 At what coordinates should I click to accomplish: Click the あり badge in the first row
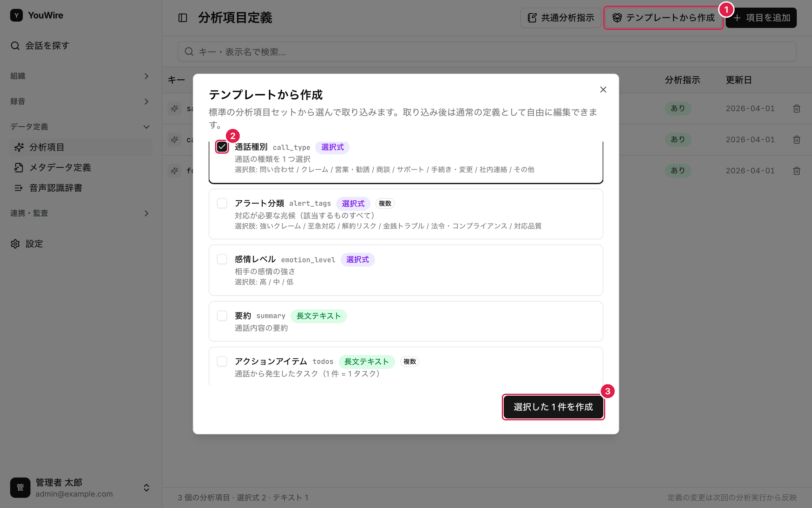pos(678,109)
